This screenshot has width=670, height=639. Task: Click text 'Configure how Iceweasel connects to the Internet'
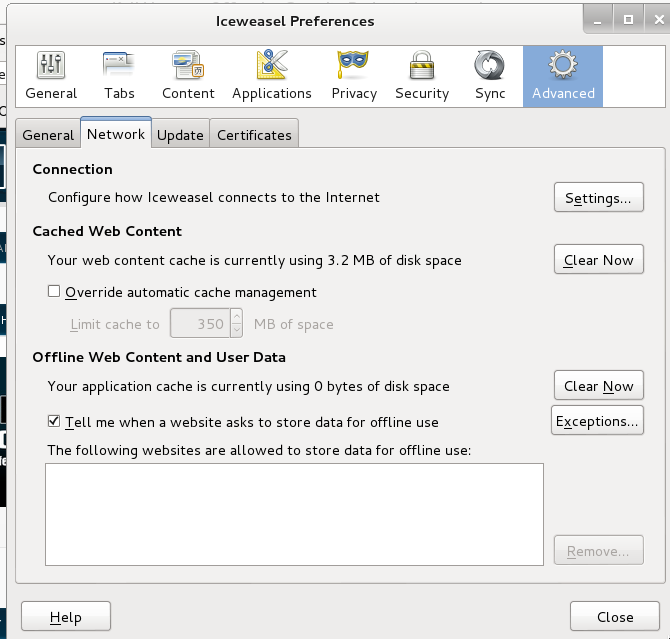point(214,197)
